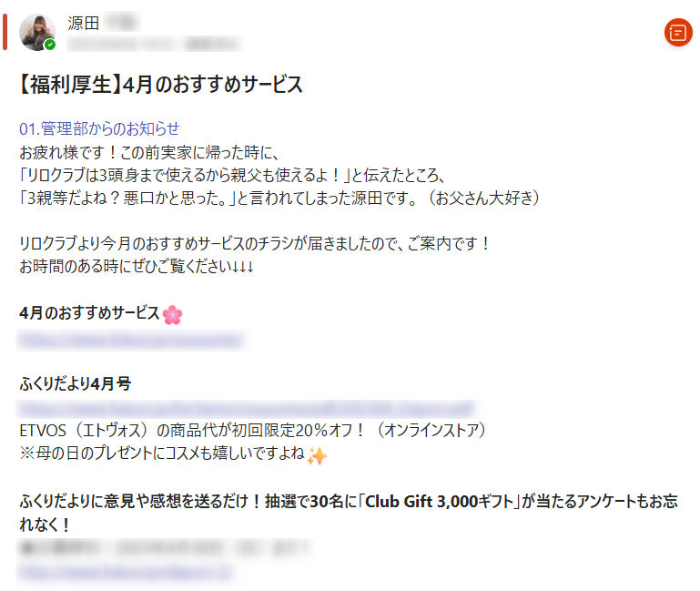The image size is (700, 591).
Task: Click the post title 【福利厚生】4月のおすすめサービス
Action: coord(161,85)
